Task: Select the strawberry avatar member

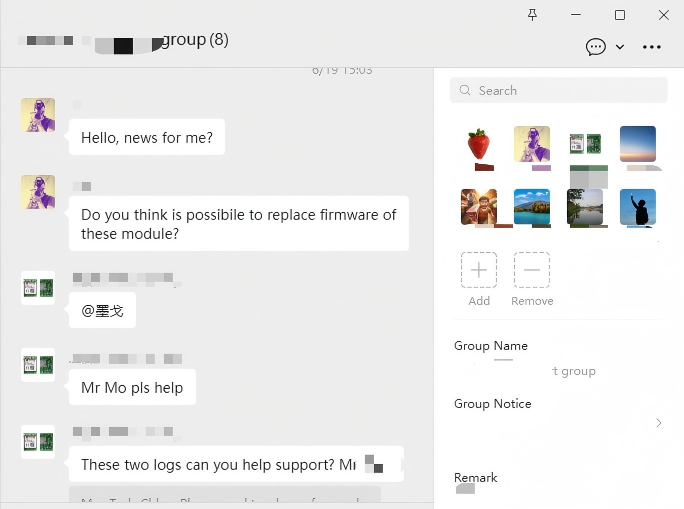Action: click(x=479, y=144)
